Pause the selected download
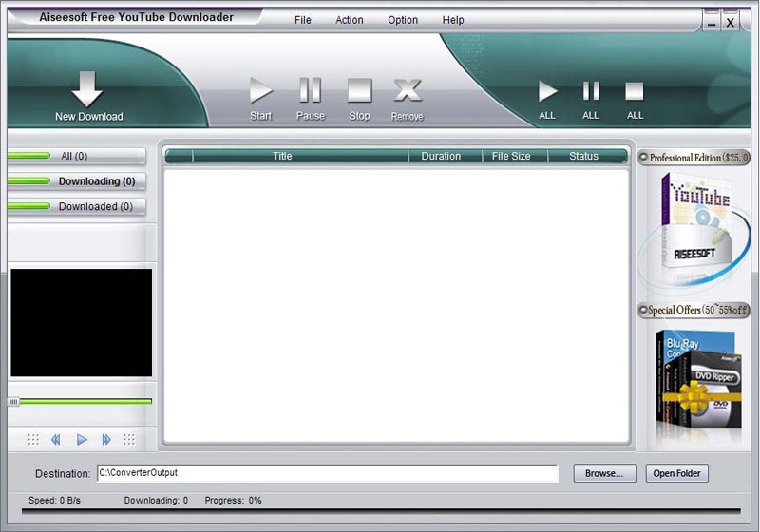Image resolution: width=760 pixels, height=532 pixels. [x=310, y=91]
